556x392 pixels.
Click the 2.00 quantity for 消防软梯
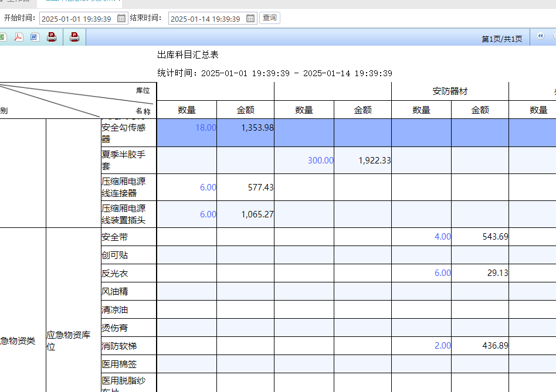[442, 346]
